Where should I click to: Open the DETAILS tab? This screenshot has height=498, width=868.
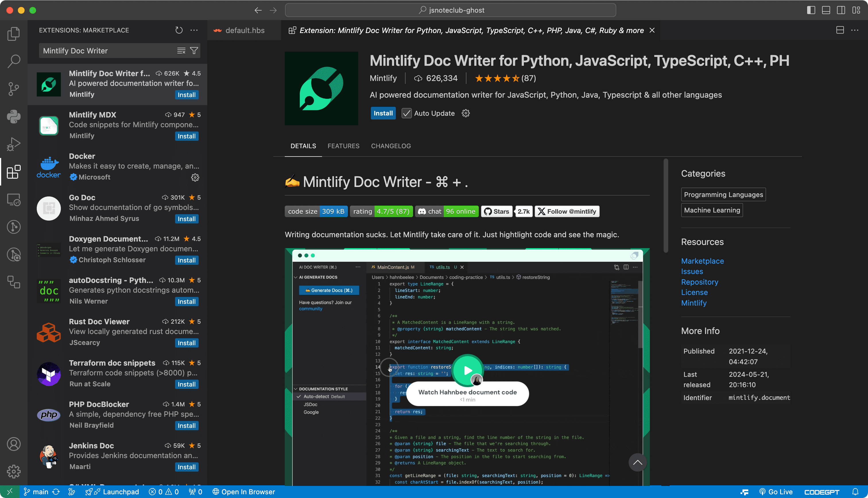(x=303, y=146)
